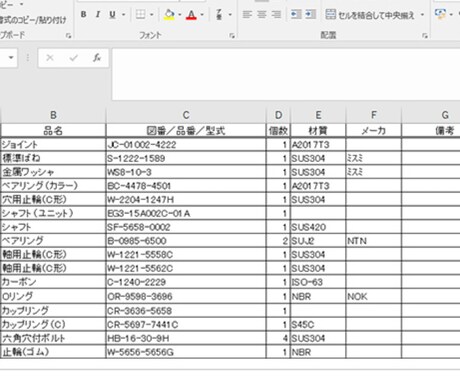460x380 pixels.
Task: Select cell SF-5658-0002
Action: click(x=186, y=227)
